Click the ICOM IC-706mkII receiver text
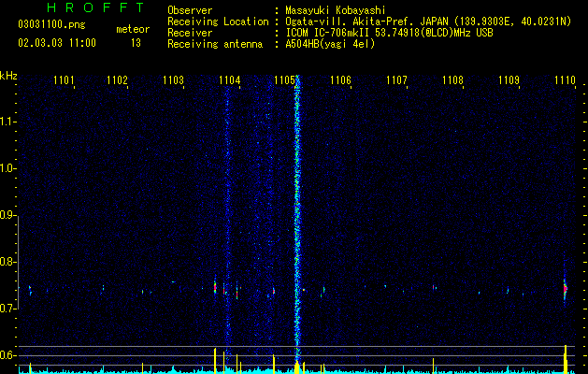The image size is (588, 374). pyautogui.click(x=389, y=33)
